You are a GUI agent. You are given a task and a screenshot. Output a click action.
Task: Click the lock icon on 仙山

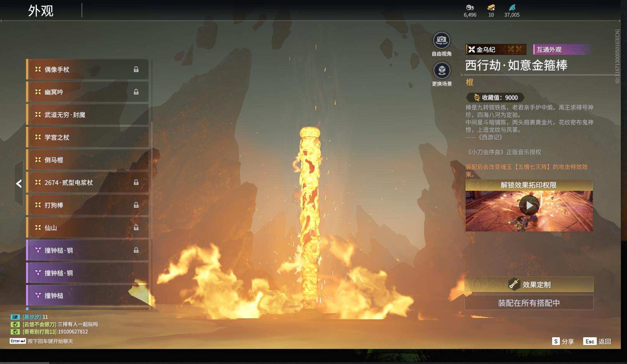(136, 228)
